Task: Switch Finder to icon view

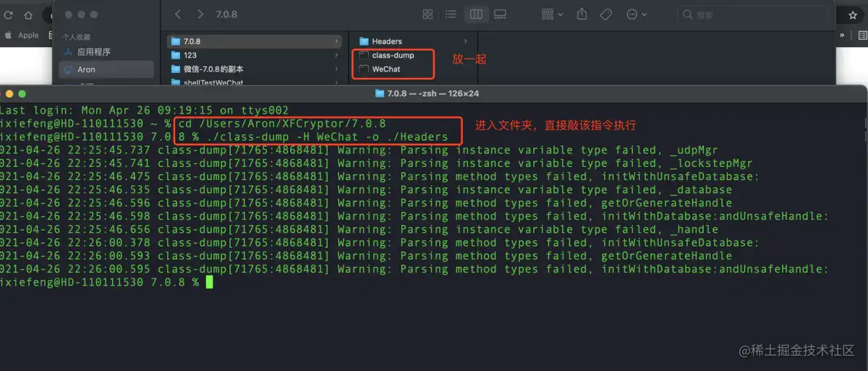Action: tap(427, 14)
